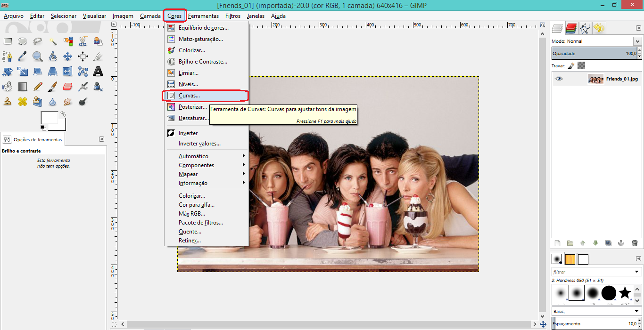This screenshot has height=330, width=644.
Task: Hide the Friends_01.jpg layer using eye icon
Action: click(x=559, y=79)
